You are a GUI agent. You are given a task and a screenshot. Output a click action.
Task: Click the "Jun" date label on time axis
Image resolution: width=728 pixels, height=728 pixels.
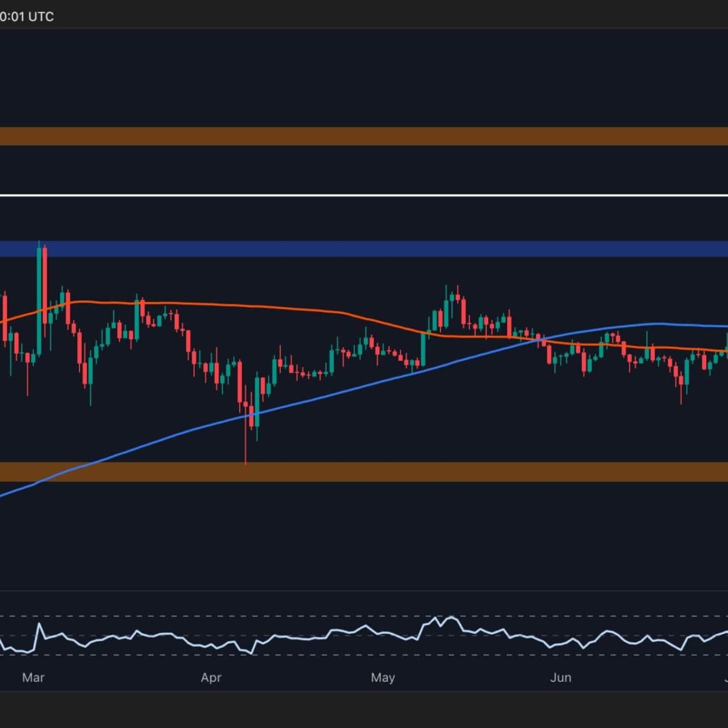point(561,677)
